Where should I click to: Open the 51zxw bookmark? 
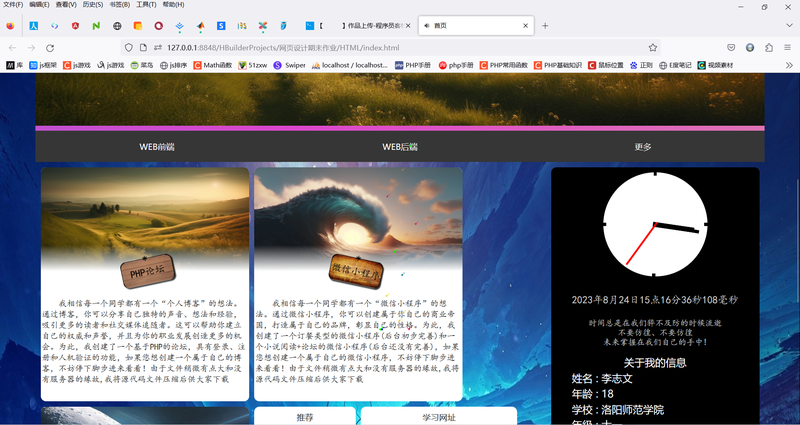(253, 65)
